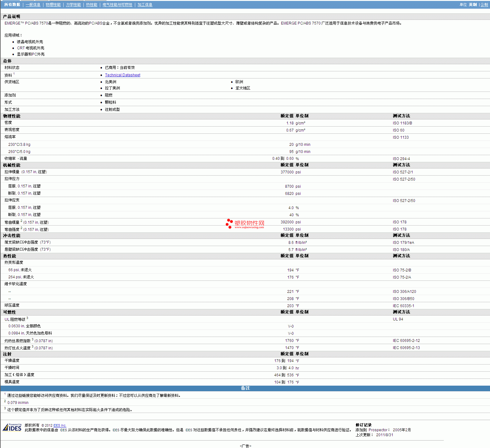Click the 密度 value 1.18
Screen dimensions: 490x448
pos(290,123)
